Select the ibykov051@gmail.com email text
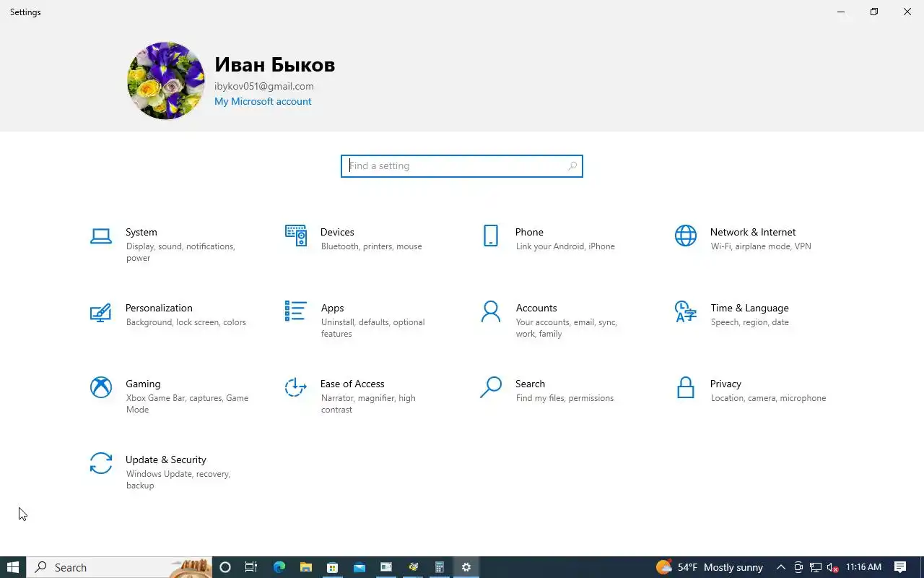The width and height of the screenshot is (924, 578). 264,86
